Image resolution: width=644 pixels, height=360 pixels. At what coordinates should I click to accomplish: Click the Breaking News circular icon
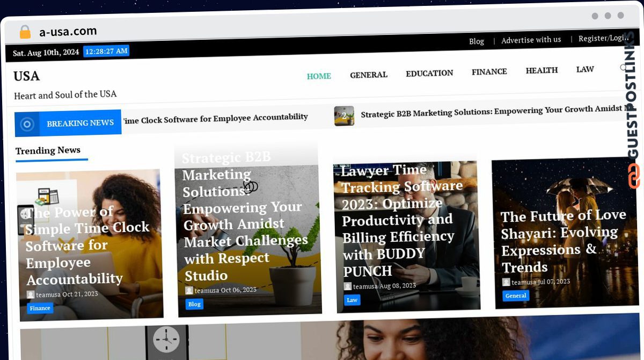pyautogui.click(x=27, y=125)
